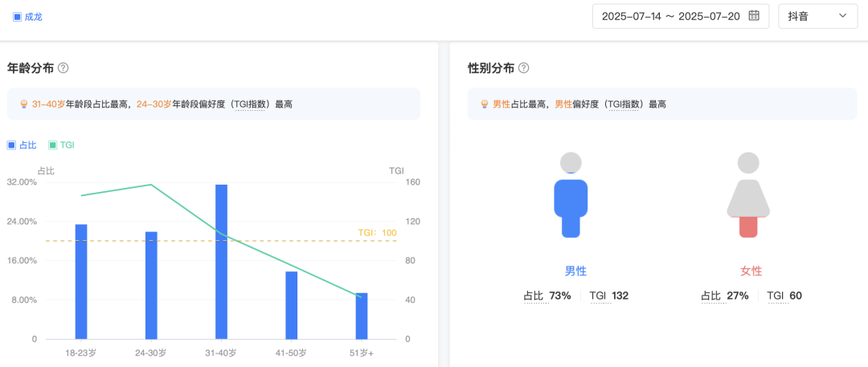
Task: Click the 18-23岁 bar in chart
Action: 81,282
